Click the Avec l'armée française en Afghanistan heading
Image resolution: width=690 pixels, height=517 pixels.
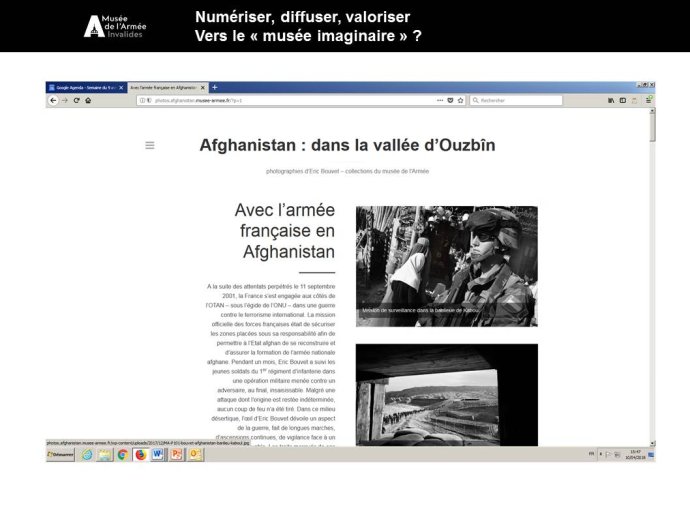click(285, 231)
